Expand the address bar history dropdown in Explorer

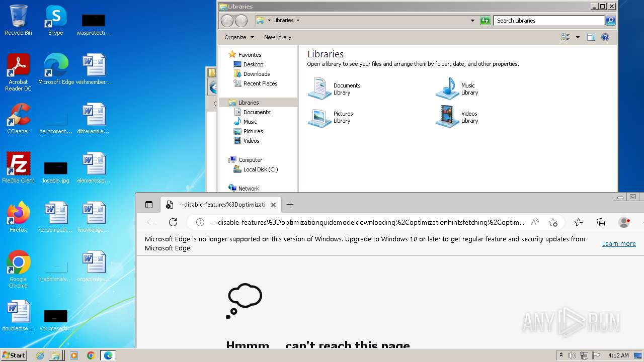pos(472,21)
